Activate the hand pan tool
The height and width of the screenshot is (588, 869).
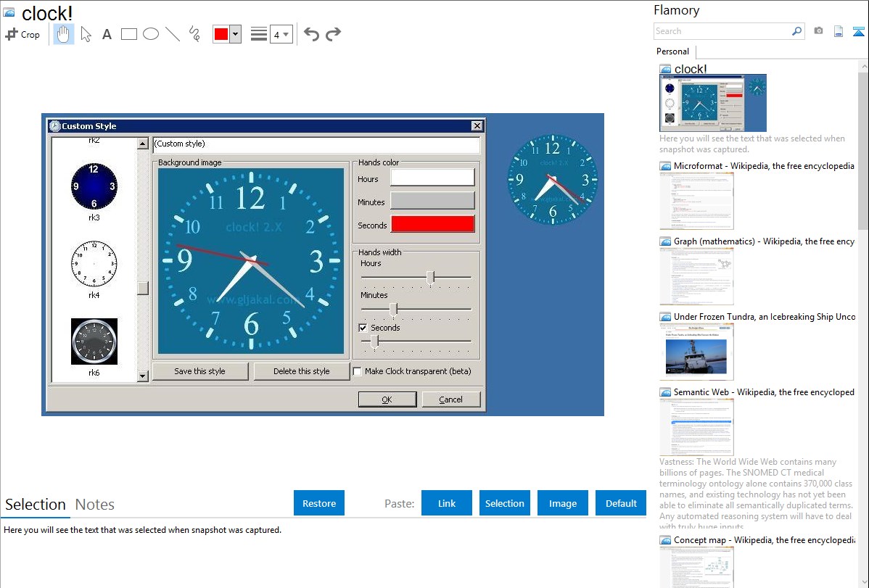(63, 34)
